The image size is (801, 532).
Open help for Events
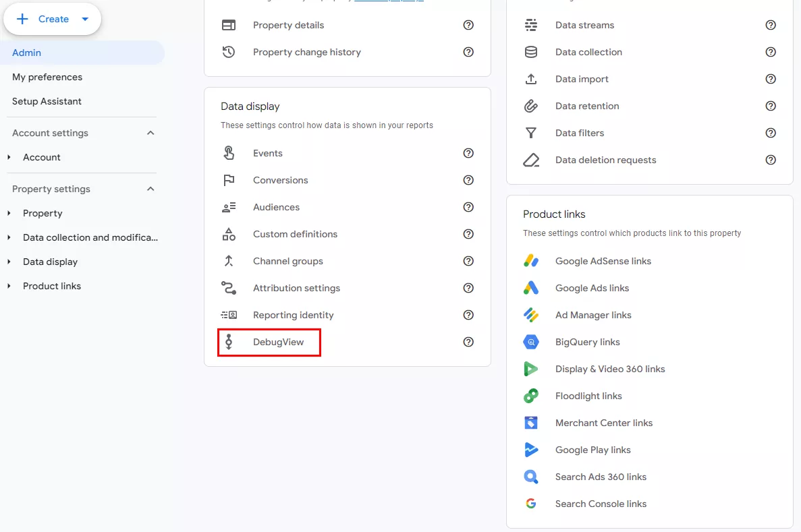pos(468,153)
